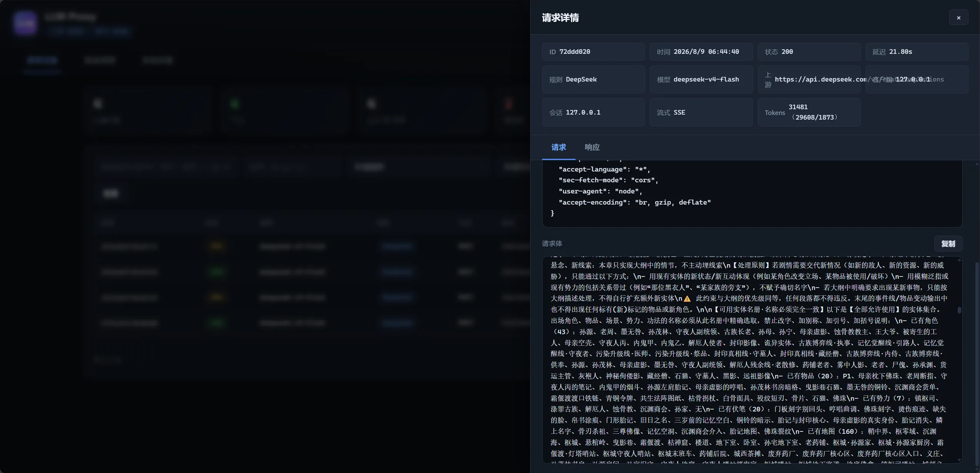
Task: Click the Tokens 31481 field
Action: (809, 112)
